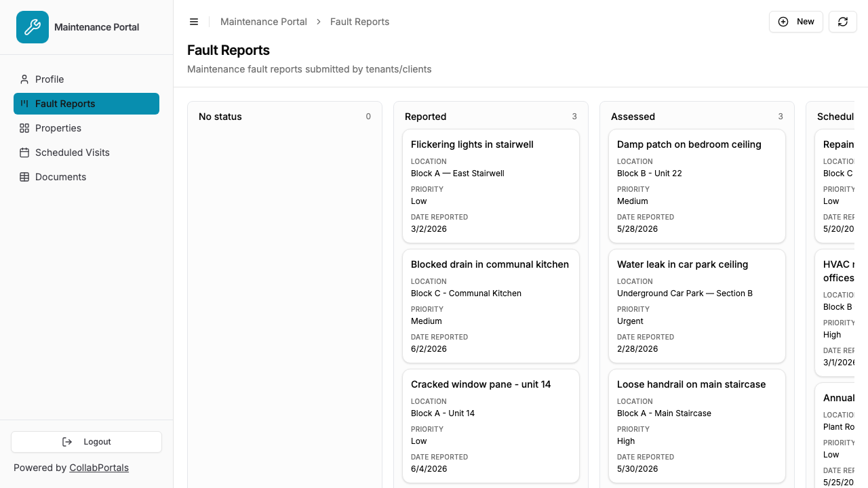Click the wrench logo icon
Image resolution: width=868 pixels, height=488 pixels.
coord(33,27)
